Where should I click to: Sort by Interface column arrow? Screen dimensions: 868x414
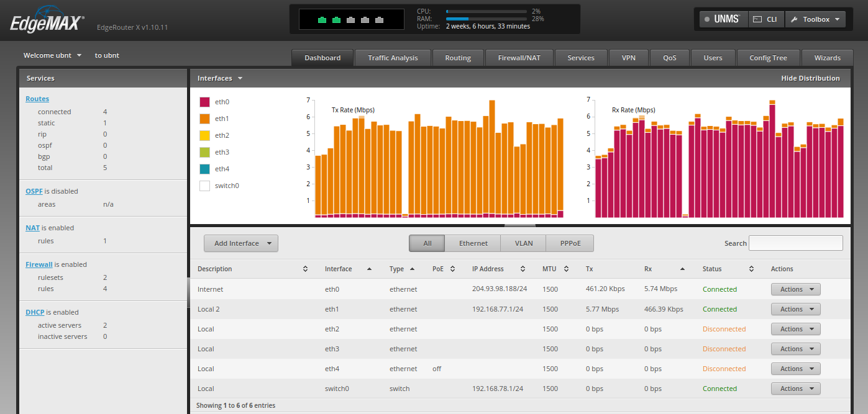[370, 269]
